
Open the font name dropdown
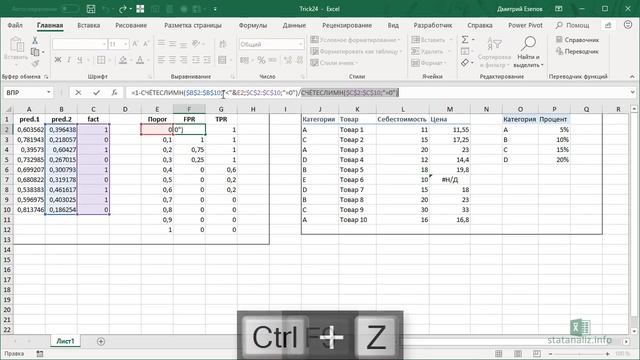[104, 44]
